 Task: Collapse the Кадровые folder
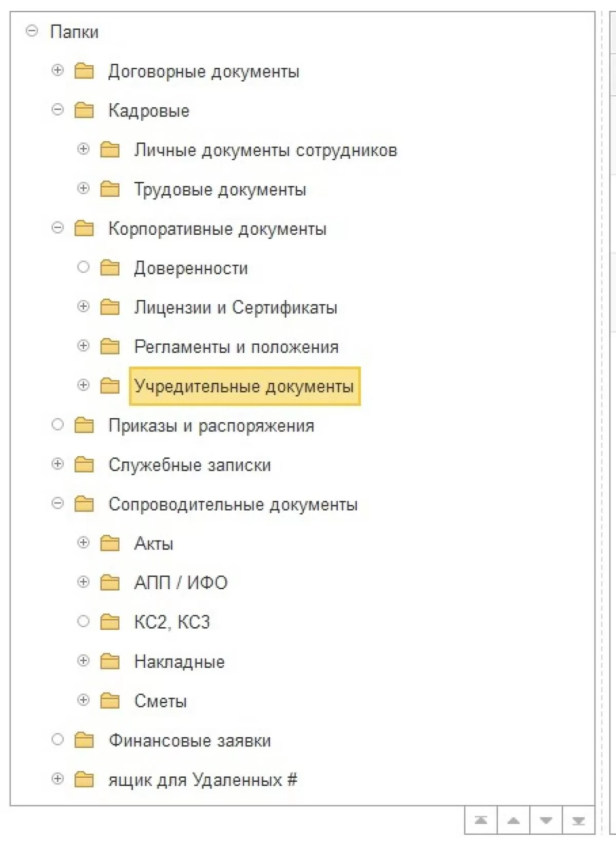click(57, 110)
